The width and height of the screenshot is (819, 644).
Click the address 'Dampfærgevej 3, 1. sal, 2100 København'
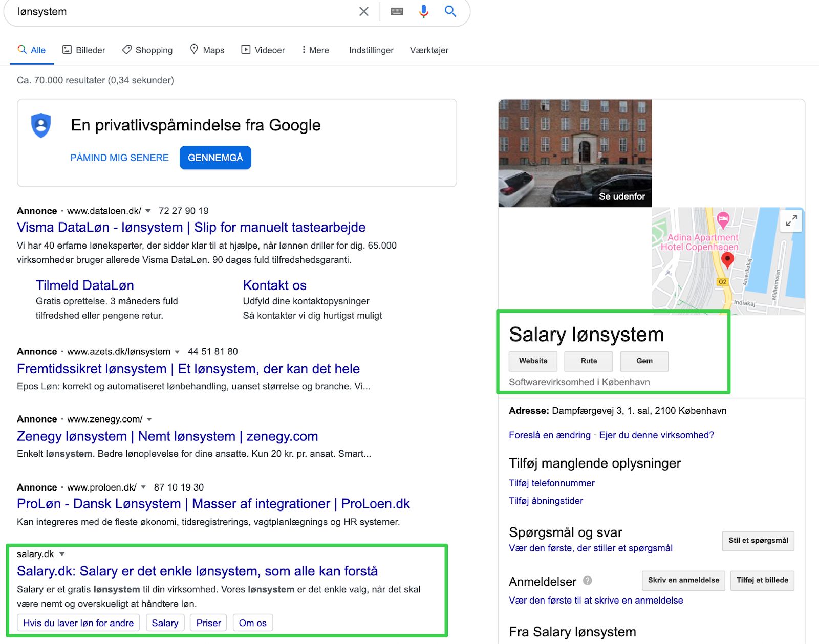click(x=639, y=411)
